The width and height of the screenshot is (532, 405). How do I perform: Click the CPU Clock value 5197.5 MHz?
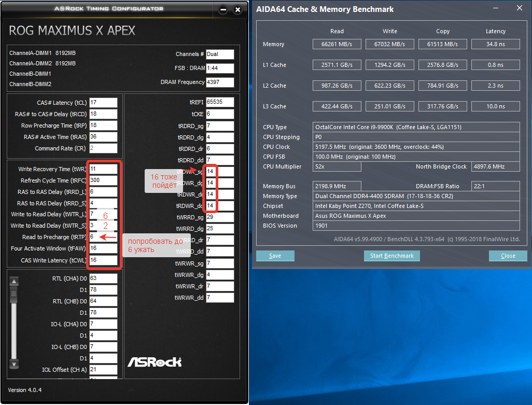pyautogui.click(x=416, y=147)
